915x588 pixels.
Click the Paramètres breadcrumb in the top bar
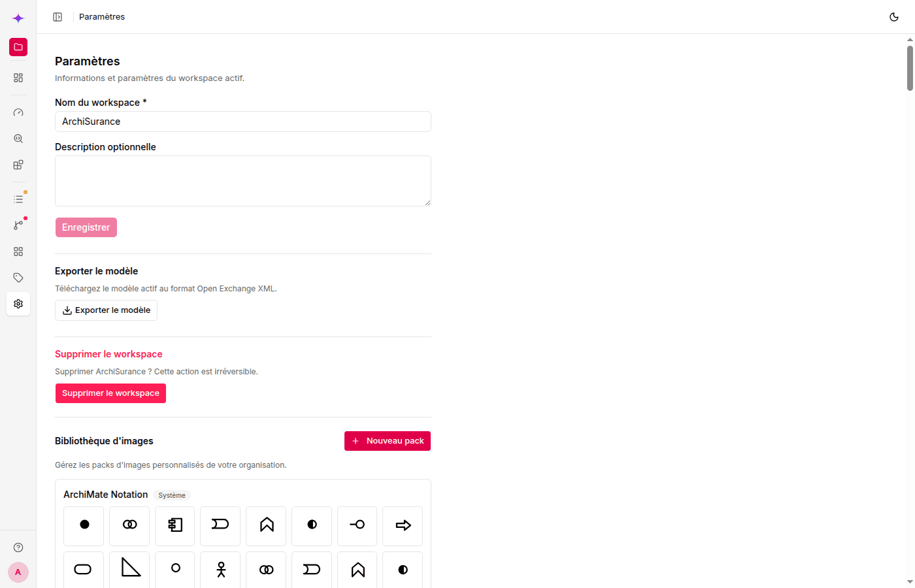pos(102,17)
